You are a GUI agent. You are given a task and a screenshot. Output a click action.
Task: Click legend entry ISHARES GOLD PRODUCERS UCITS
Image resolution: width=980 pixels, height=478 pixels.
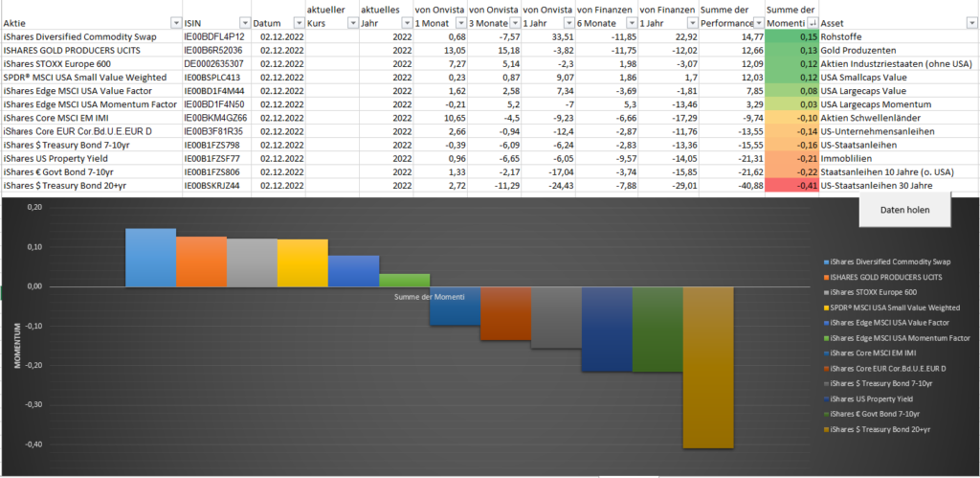pyautogui.click(x=883, y=277)
